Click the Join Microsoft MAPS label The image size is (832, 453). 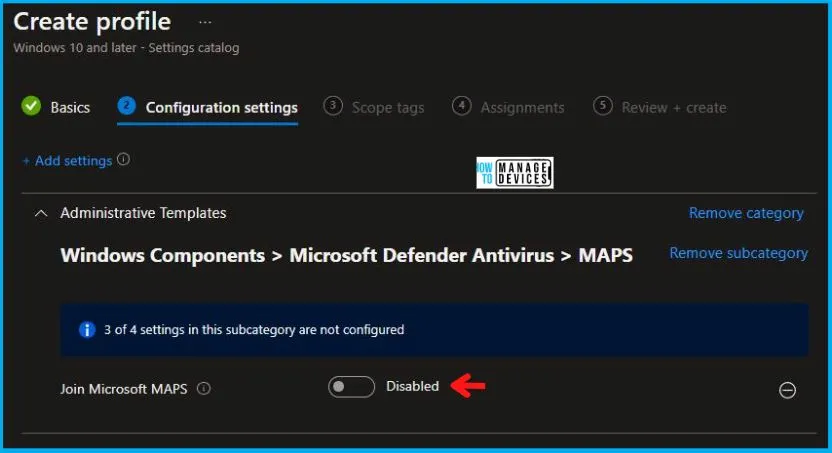point(124,389)
